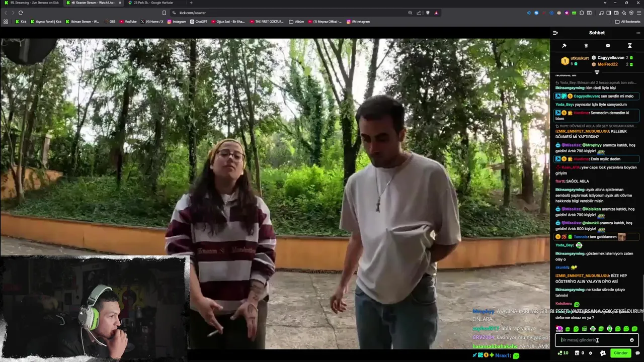This screenshot has height=362, width=644.
Task: Open the OBS bookmark
Action: 109,22
